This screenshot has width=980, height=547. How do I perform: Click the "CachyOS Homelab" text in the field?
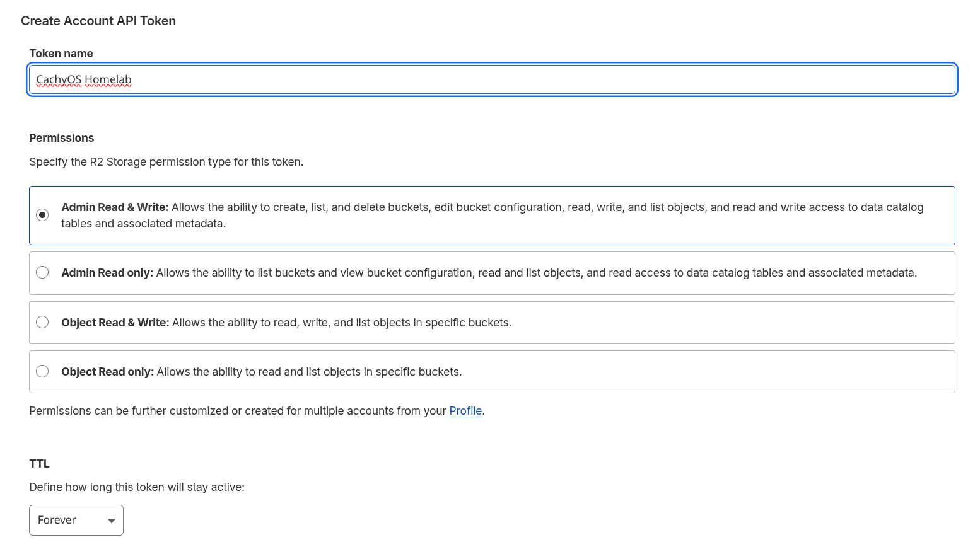point(84,79)
